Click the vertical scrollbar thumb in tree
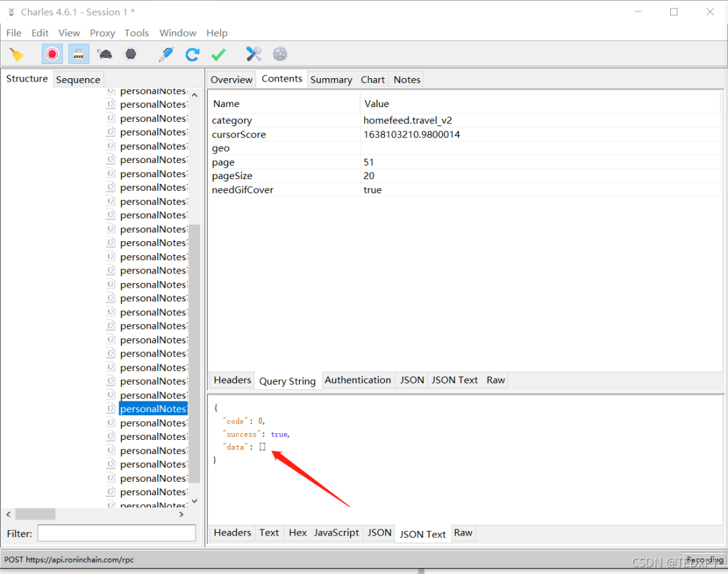The height and width of the screenshot is (574, 728). (195, 354)
